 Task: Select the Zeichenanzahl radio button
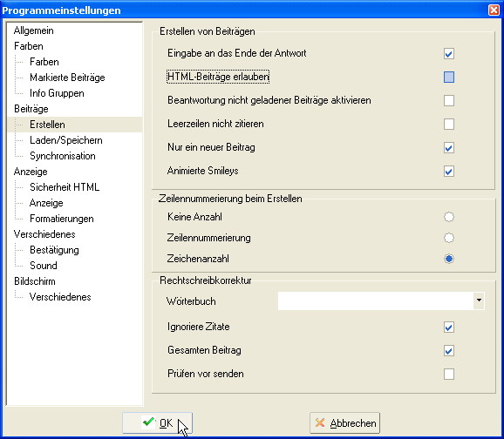click(x=449, y=259)
